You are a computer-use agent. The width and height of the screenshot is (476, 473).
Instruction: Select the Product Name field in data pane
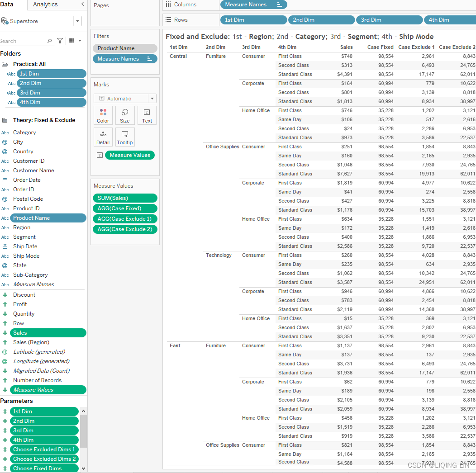(48, 218)
